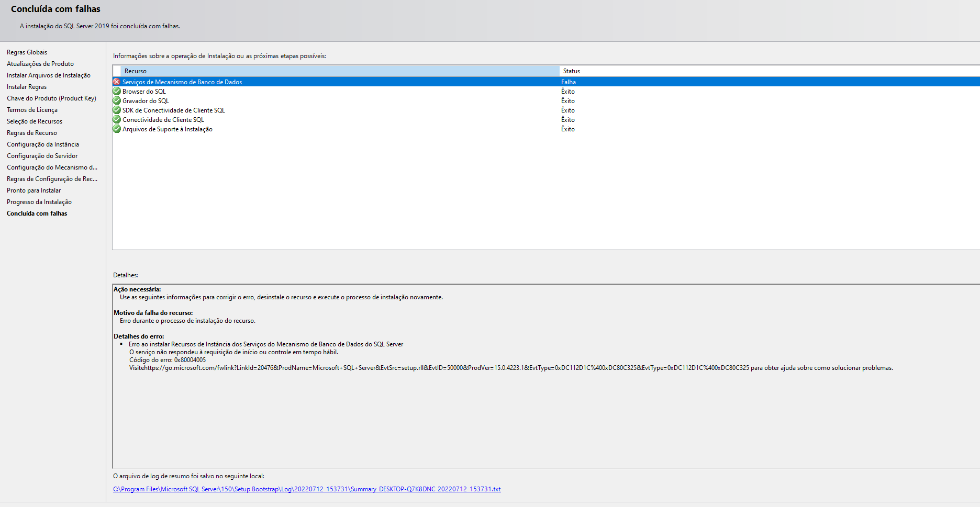The height and width of the screenshot is (507, 980).
Task: Select the Conectividade de Cliente SQL row text
Action: pyautogui.click(x=163, y=120)
